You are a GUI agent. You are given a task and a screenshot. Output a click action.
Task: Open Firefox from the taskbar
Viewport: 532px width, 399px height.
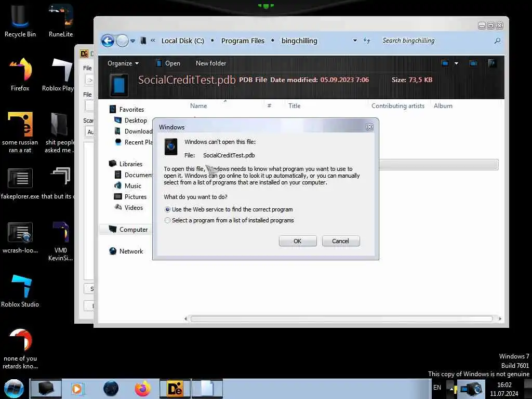click(x=142, y=389)
